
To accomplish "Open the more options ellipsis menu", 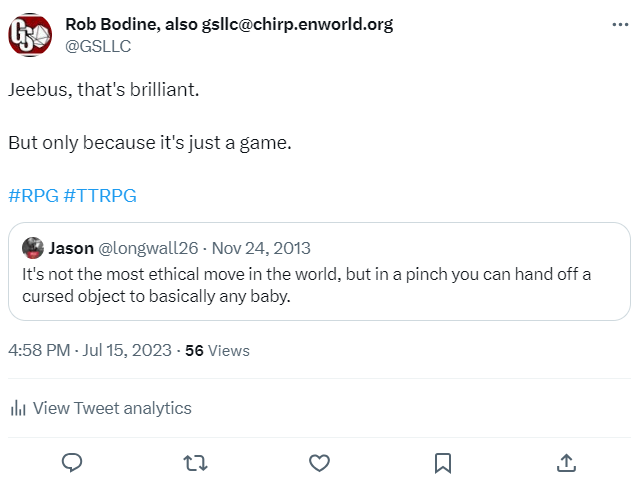I will (620, 25).
